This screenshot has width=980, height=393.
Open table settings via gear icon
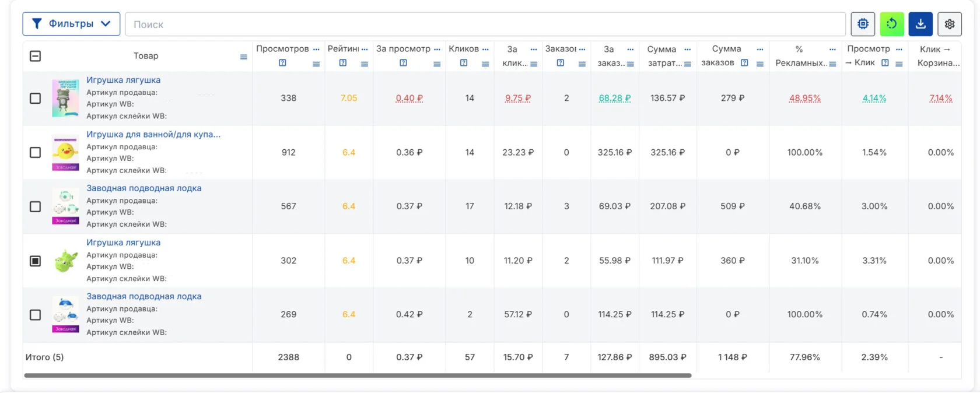(x=949, y=24)
